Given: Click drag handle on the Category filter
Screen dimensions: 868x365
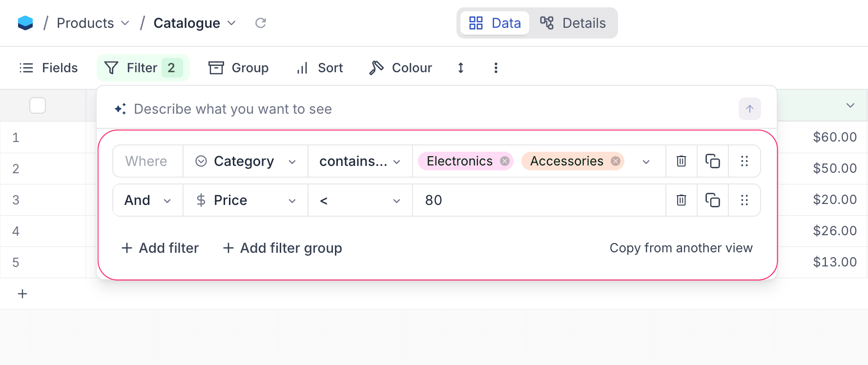Looking at the screenshot, I should coord(744,161).
